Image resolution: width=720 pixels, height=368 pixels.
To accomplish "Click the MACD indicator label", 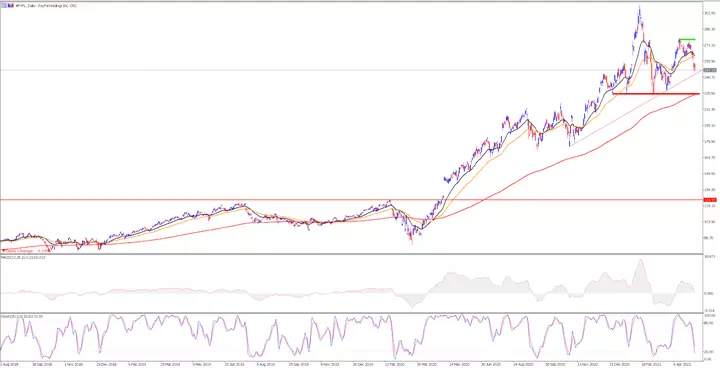I will click(23, 258).
